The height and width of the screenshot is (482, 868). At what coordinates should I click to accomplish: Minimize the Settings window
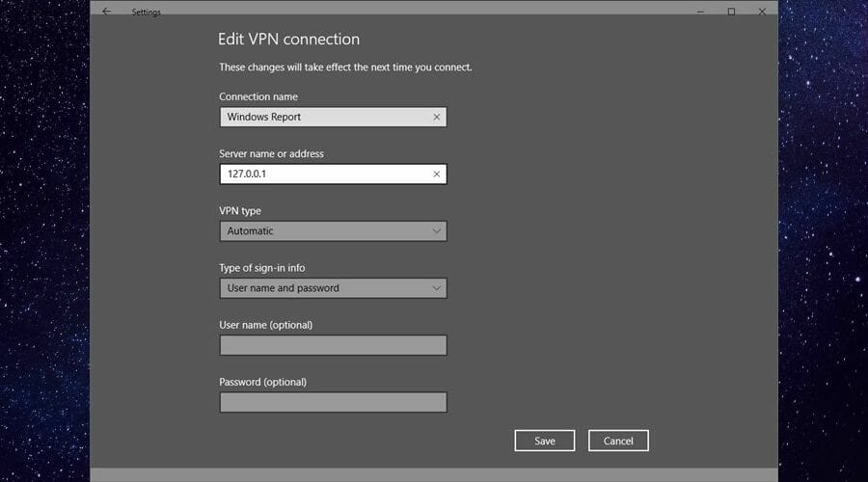[x=701, y=12]
